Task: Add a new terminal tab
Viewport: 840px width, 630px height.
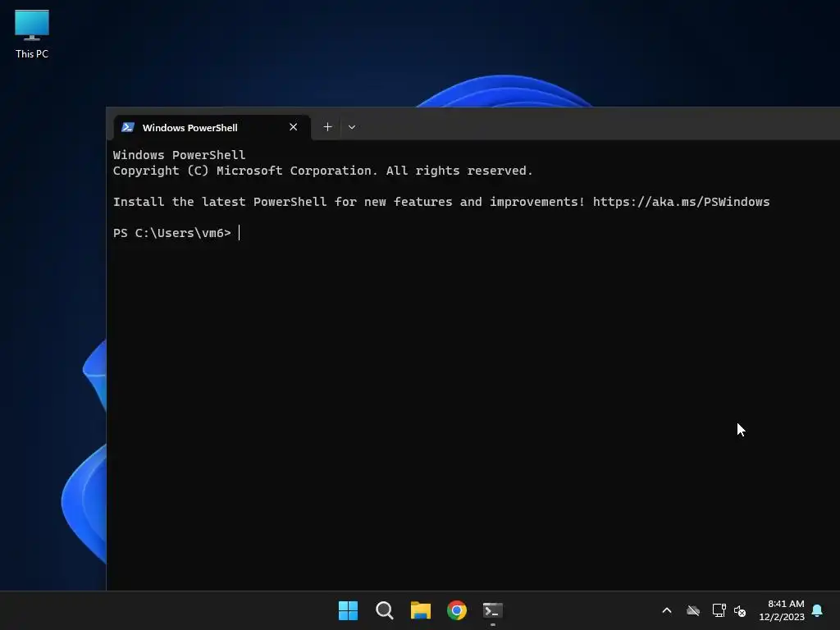Action: click(x=327, y=127)
